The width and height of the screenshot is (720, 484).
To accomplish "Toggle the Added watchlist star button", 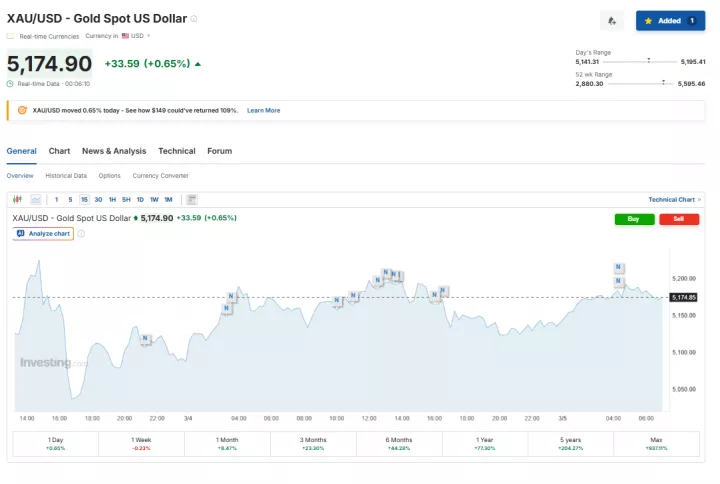I will pos(670,20).
